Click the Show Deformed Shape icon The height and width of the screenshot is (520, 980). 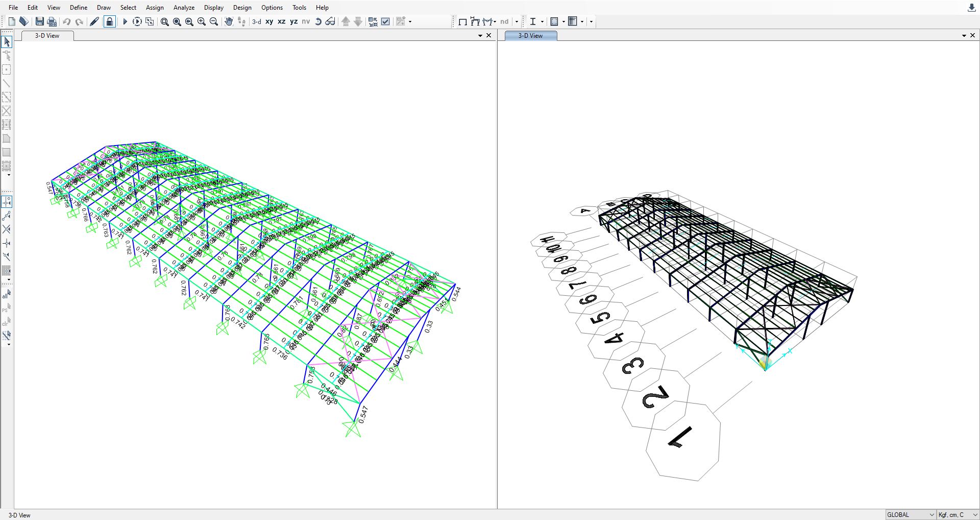[x=475, y=21]
